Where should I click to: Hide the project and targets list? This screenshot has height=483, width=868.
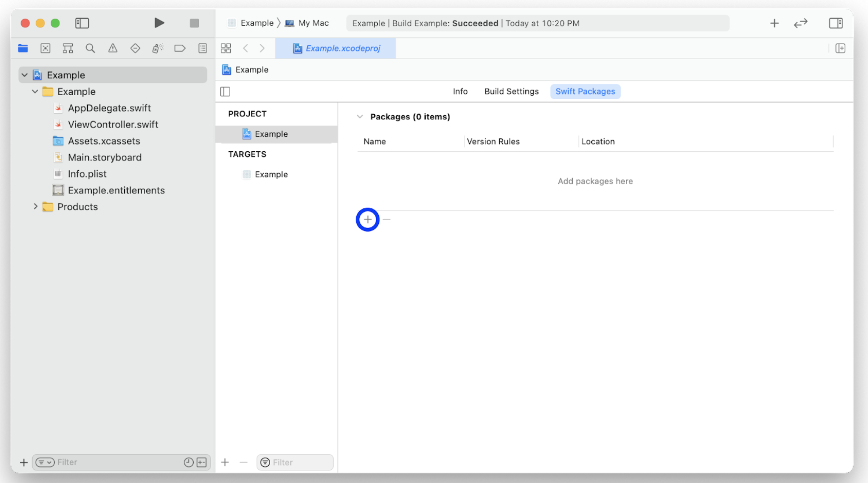(225, 92)
